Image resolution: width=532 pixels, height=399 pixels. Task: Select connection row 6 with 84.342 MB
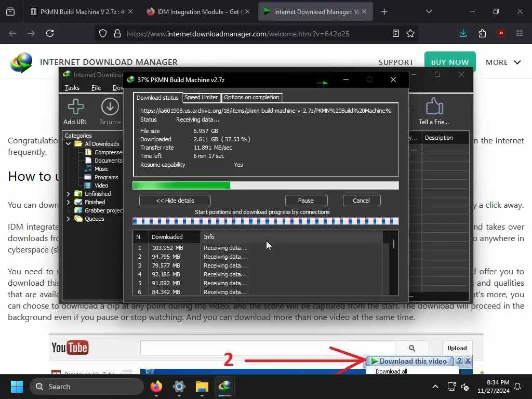click(258, 292)
